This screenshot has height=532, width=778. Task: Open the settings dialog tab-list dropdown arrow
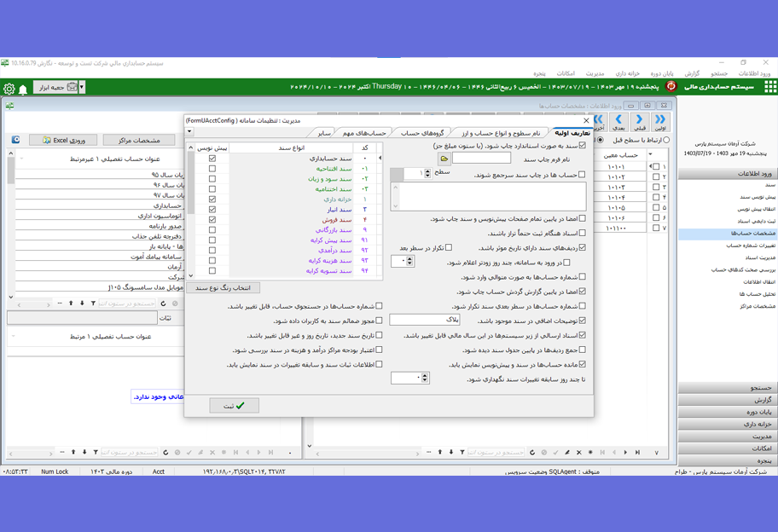pos(189,132)
